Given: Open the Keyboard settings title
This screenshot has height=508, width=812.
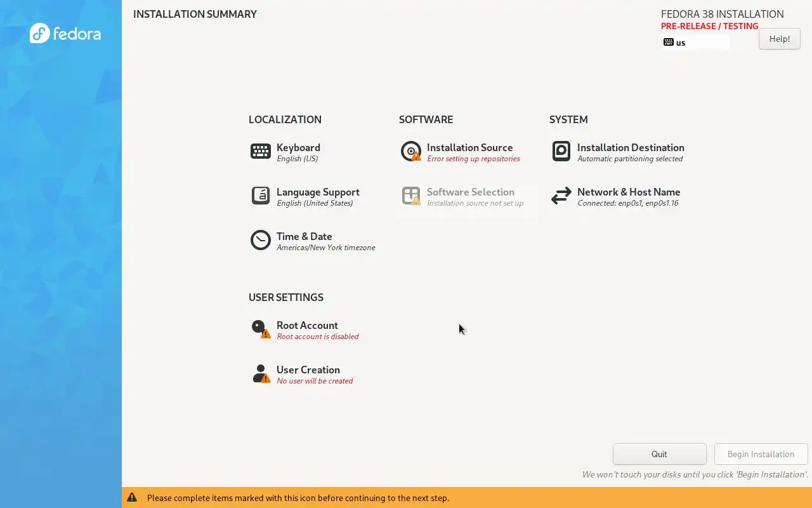Looking at the screenshot, I should pos(298,147).
